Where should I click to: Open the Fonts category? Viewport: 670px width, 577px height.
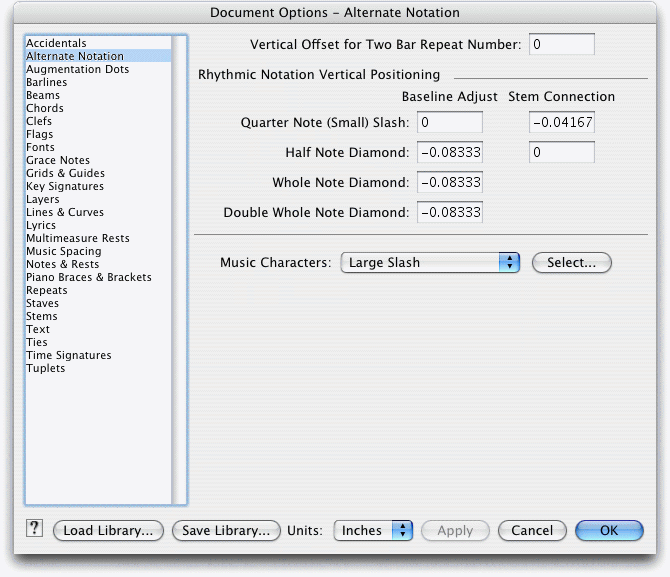pyautogui.click(x=98, y=147)
